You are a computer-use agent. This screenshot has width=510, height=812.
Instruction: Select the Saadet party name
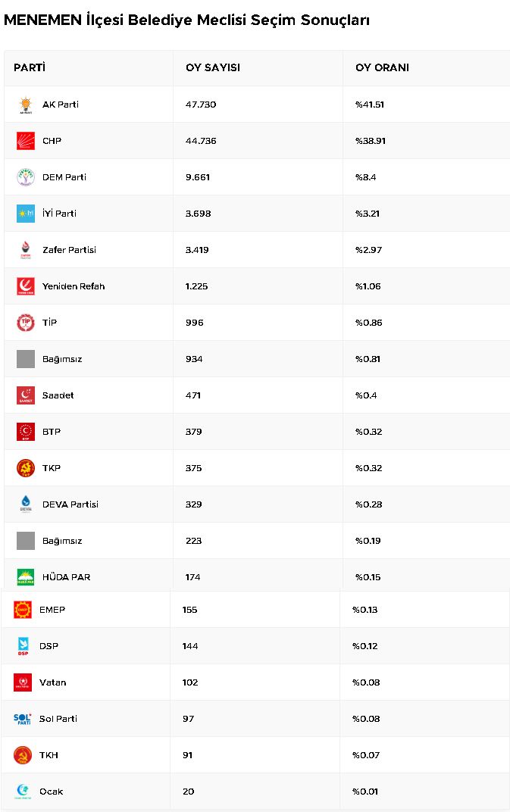[x=58, y=395]
